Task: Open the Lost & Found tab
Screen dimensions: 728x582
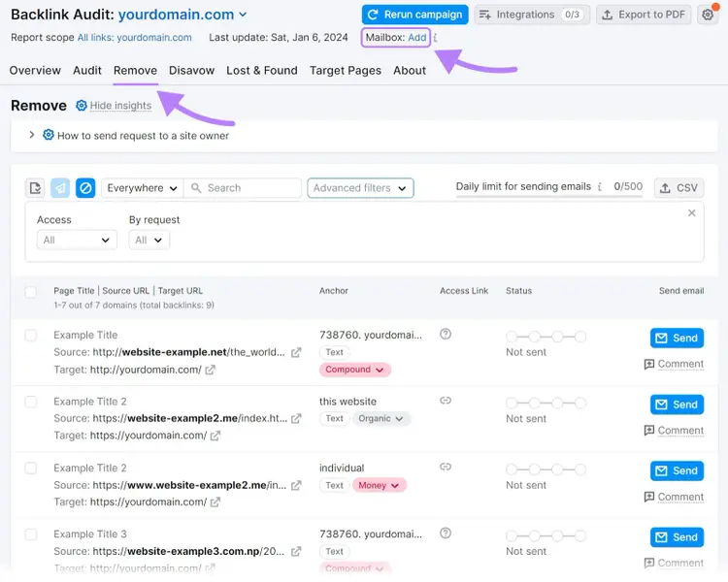Action: tap(262, 71)
